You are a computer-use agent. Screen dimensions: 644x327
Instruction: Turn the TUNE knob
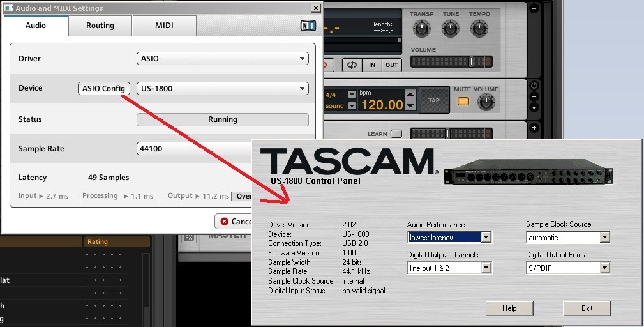[x=451, y=29]
